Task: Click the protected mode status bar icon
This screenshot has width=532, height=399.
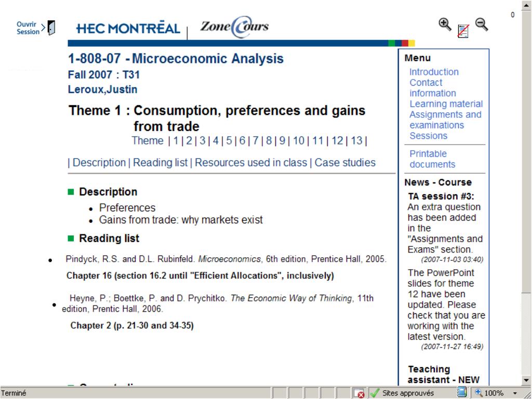Action: tap(462, 393)
